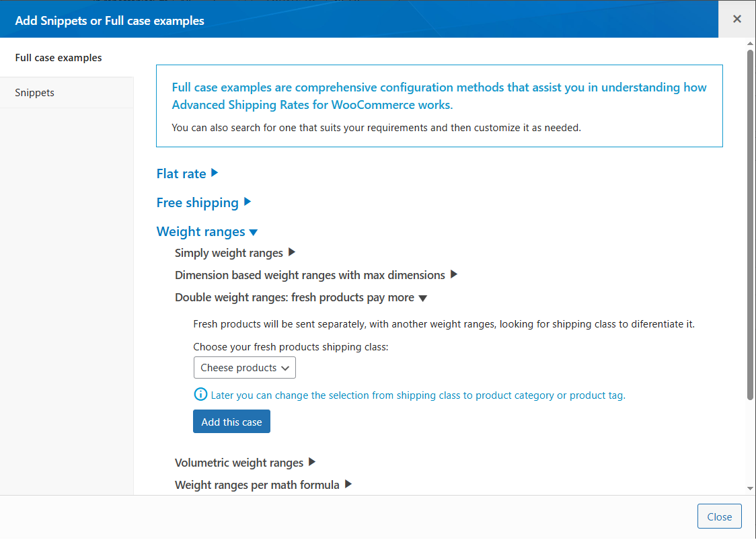
Task: Collapse the Weight ranges section
Action: tap(254, 232)
